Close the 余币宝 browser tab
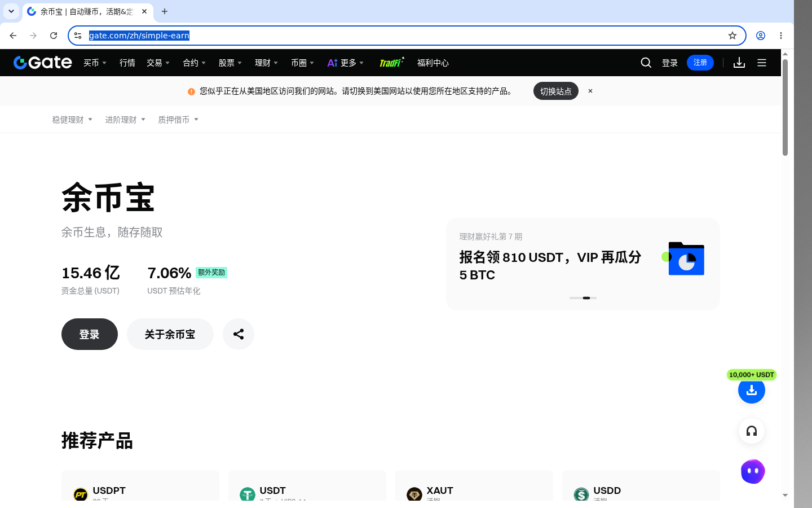 [144, 11]
